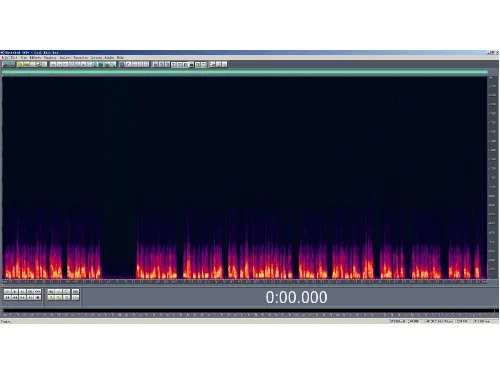The width and height of the screenshot is (500, 375).
Task: Toggle the Multitrack/Edit view switch button
Action: point(9,64)
